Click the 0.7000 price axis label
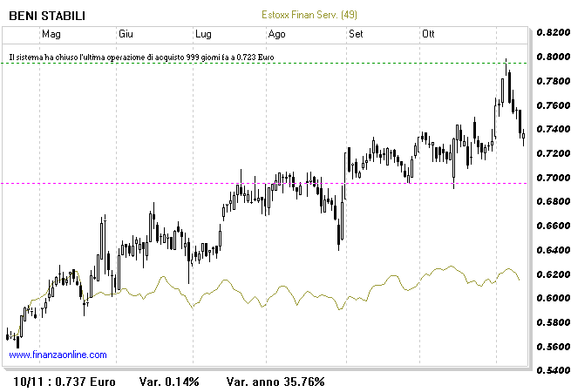Screen dimensions: 571x392 (554, 177)
